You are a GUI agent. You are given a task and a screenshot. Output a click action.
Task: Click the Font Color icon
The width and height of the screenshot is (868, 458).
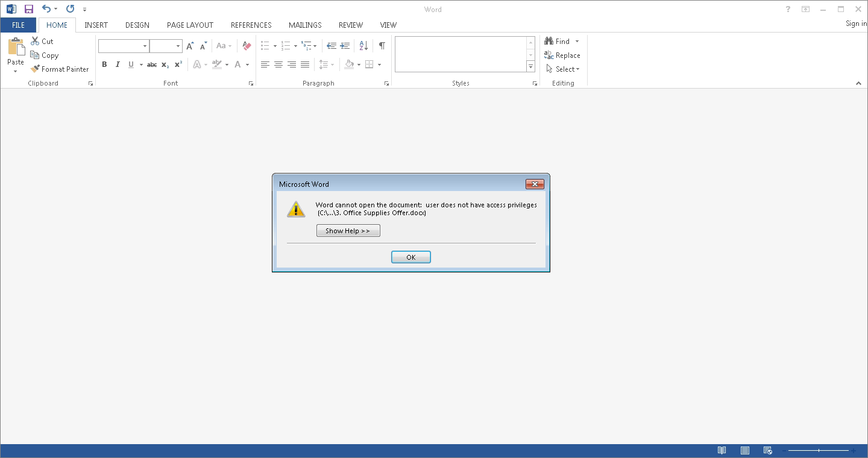(238, 64)
